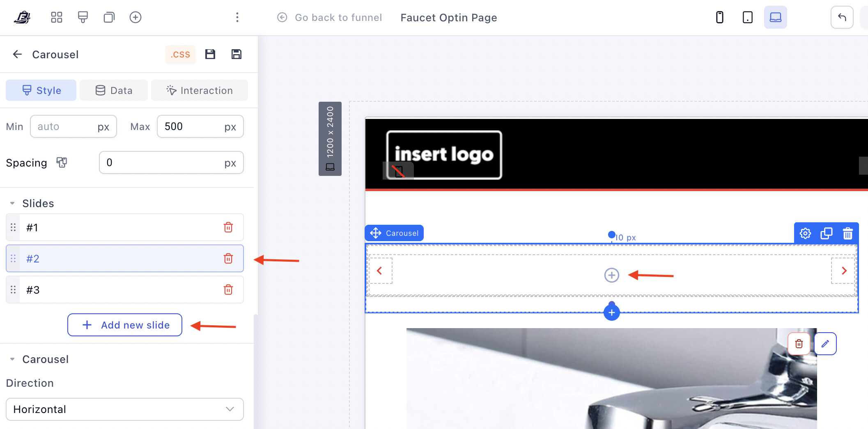Click the Spacing value input field
Viewport: 868px width, 429px height.
pyautogui.click(x=171, y=162)
